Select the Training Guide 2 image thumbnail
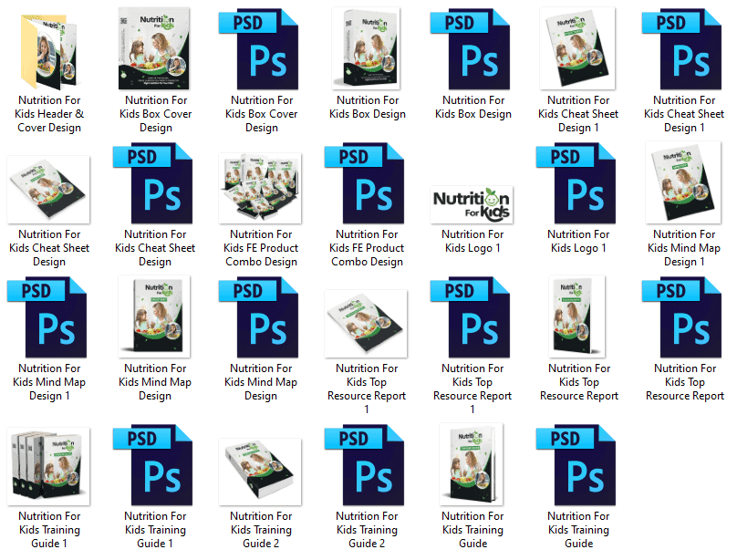The height and width of the screenshot is (560, 737). pos(261,470)
